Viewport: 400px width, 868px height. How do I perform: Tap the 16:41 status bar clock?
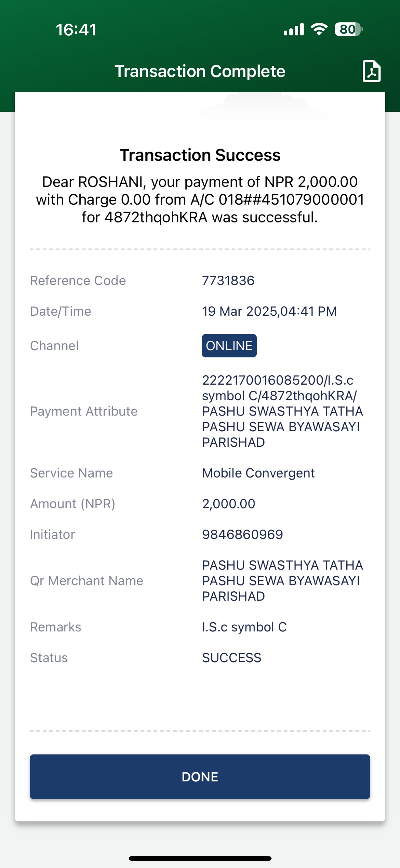(76, 30)
